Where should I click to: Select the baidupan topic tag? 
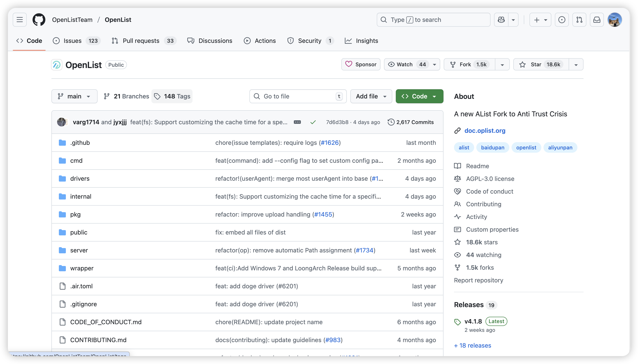493,147
